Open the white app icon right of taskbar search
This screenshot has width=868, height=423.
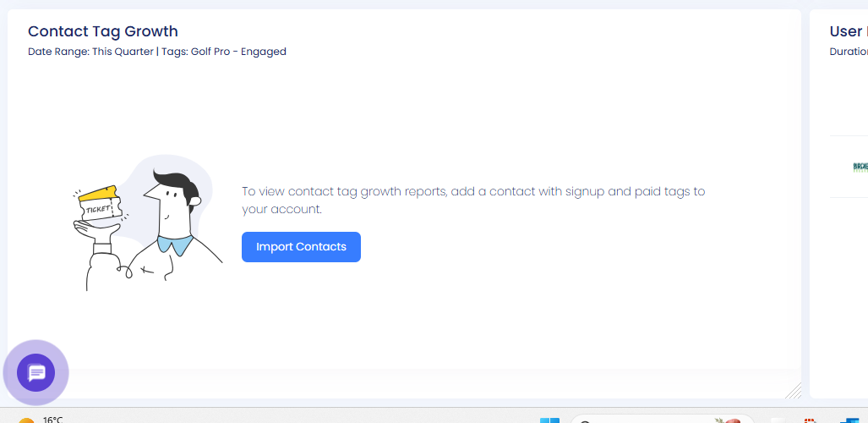[777, 420]
